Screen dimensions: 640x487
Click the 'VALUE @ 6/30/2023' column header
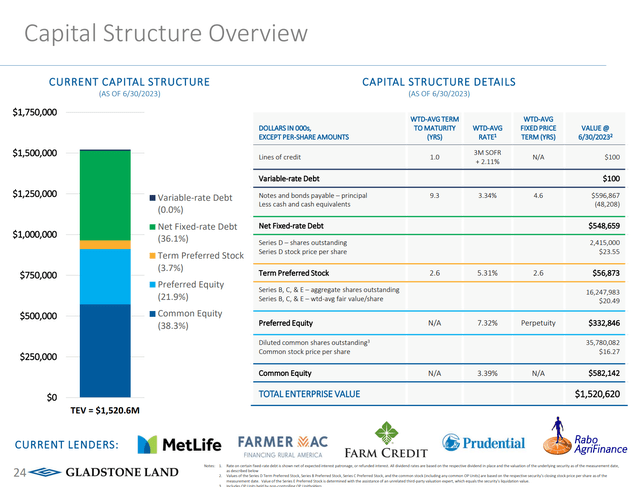point(595,133)
